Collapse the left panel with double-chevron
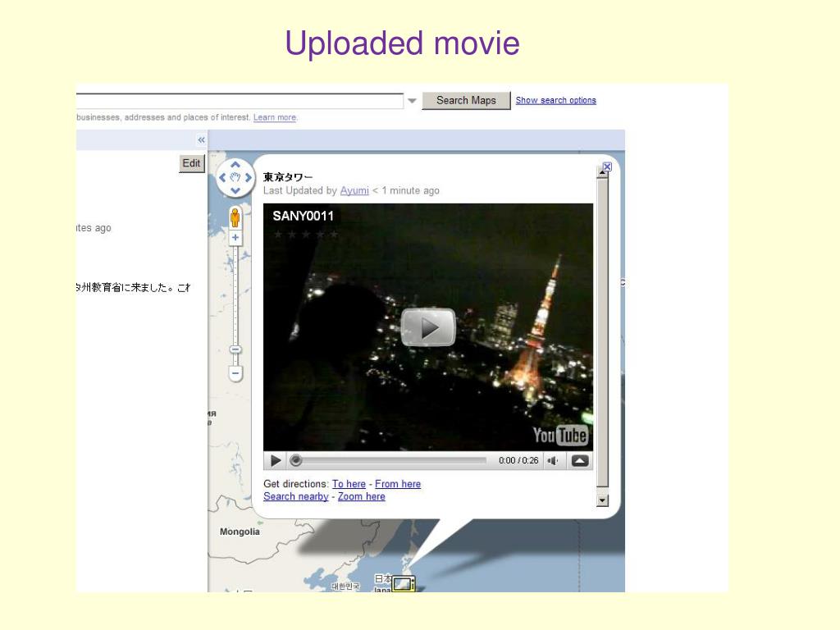 point(201,139)
